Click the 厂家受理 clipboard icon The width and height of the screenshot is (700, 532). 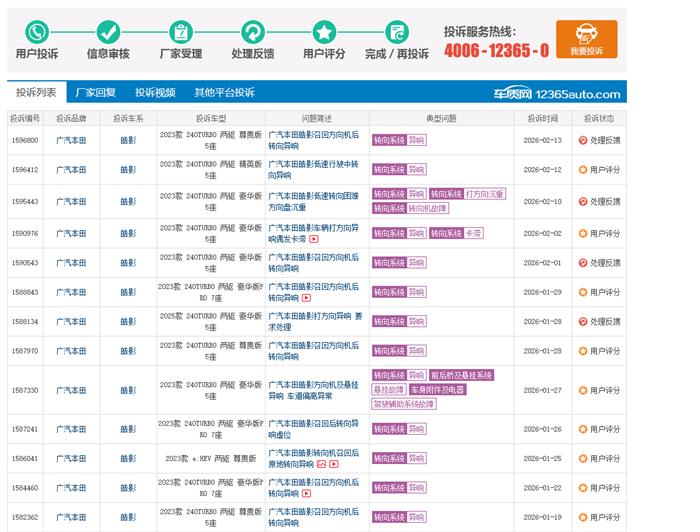(181, 32)
